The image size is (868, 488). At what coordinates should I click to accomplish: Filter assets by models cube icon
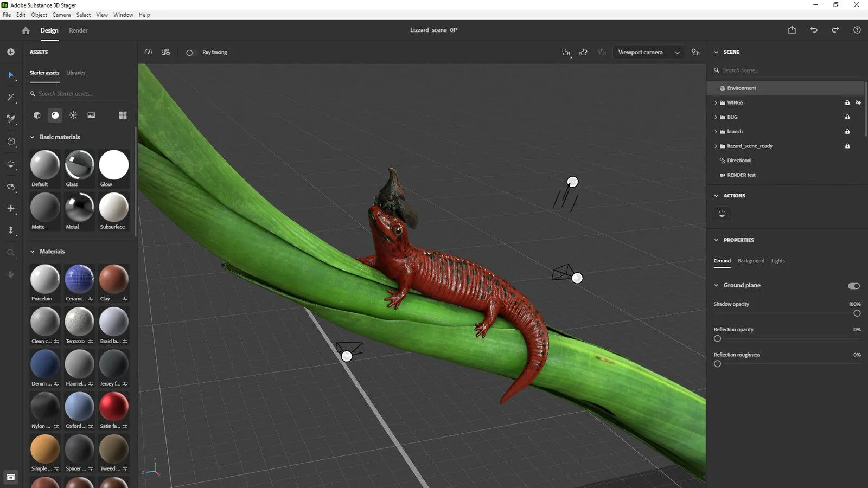pyautogui.click(x=37, y=115)
